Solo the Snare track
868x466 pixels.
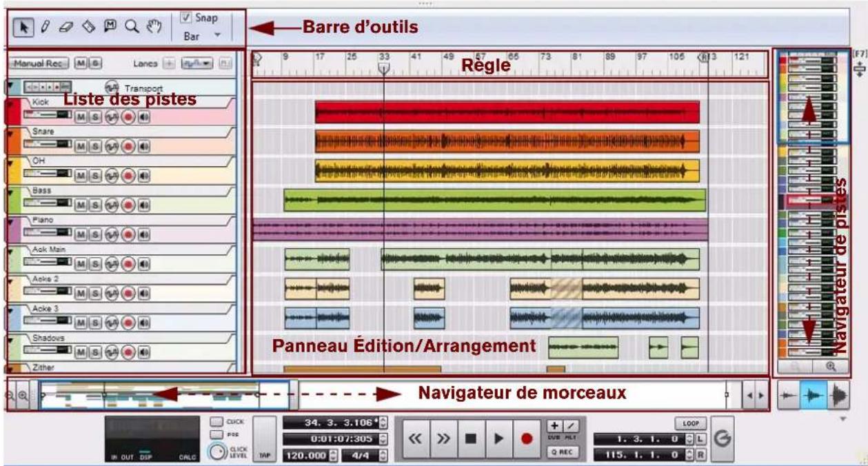(96, 145)
